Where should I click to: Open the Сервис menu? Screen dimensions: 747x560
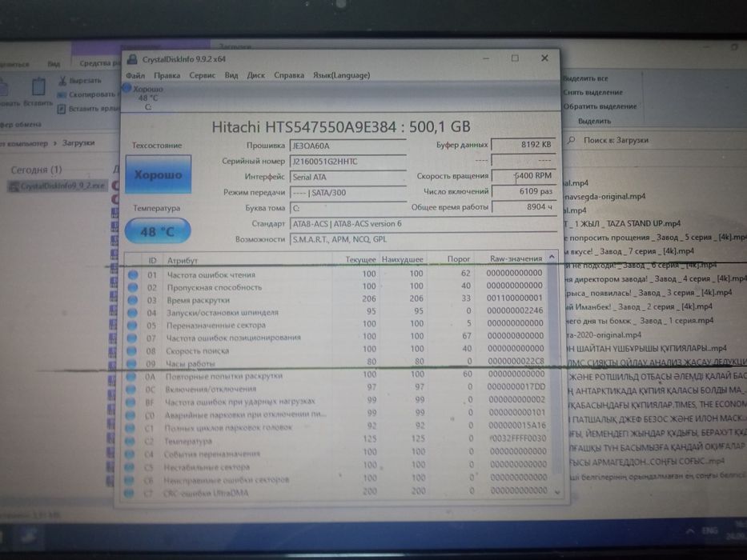coord(202,75)
